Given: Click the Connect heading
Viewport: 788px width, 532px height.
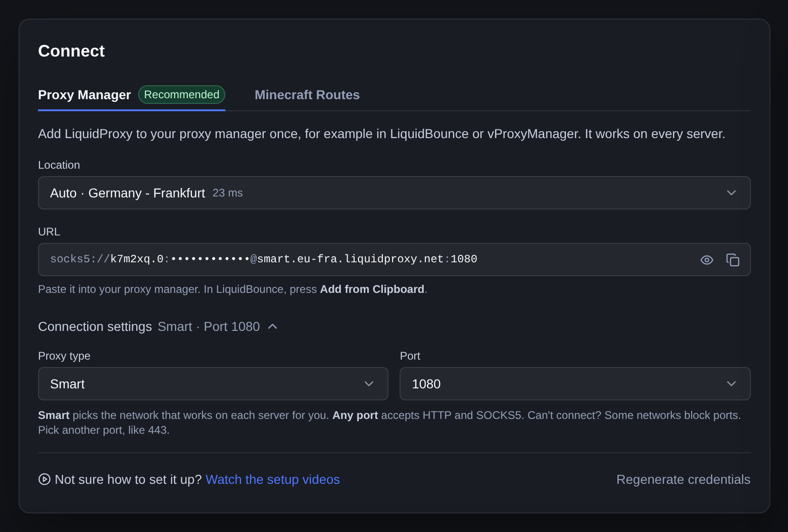Looking at the screenshot, I should click(x=71, y=51).
